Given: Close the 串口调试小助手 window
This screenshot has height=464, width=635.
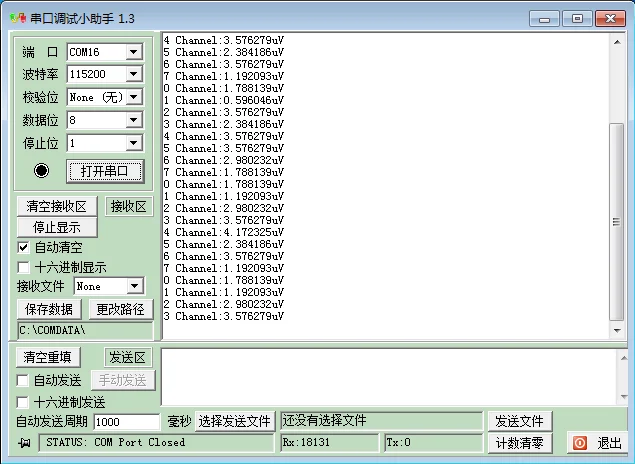Looking at the screenshot, I should [x=610, y=19].
